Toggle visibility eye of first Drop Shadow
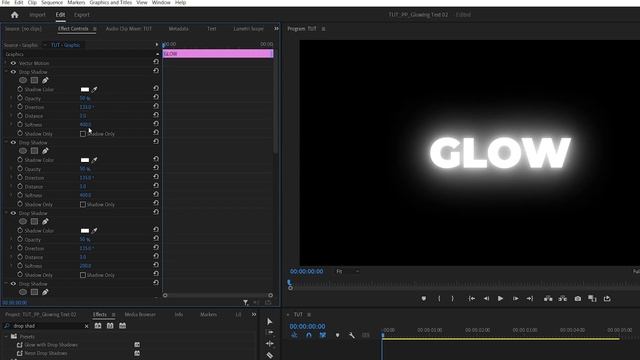 [13, 72]
